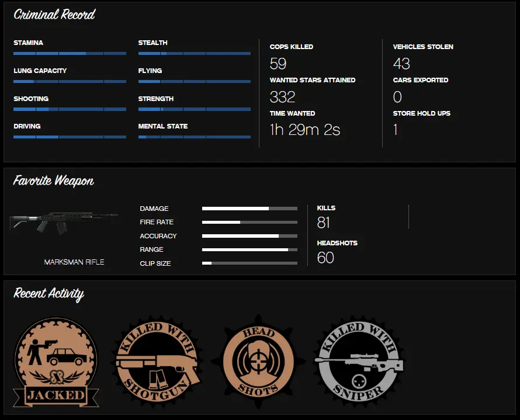This screenshot has height=420, width=520.
Task: Click the Store Hold Ups value 1
Action: click(396, 130)
